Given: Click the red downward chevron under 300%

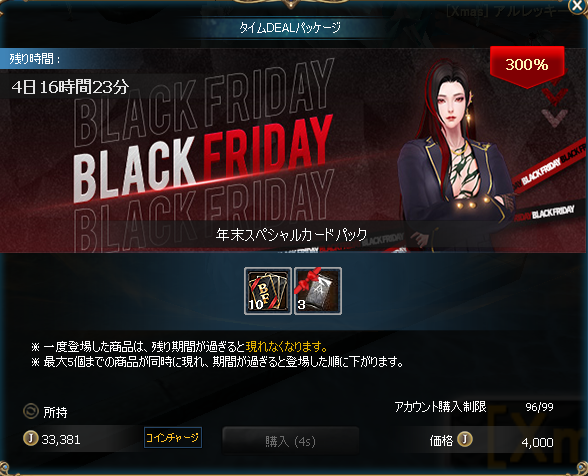Looking at the screenshot, I should tap(555, 95).
